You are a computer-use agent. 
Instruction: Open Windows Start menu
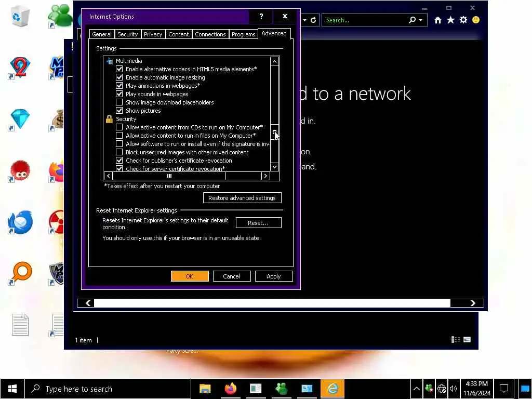tap(12, 389)
